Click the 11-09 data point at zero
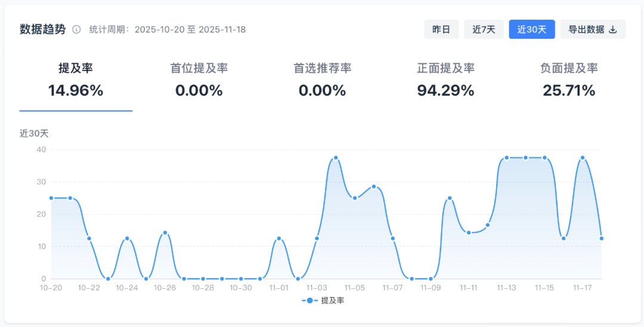Screen dimensions: 644x327 (431, 279)
